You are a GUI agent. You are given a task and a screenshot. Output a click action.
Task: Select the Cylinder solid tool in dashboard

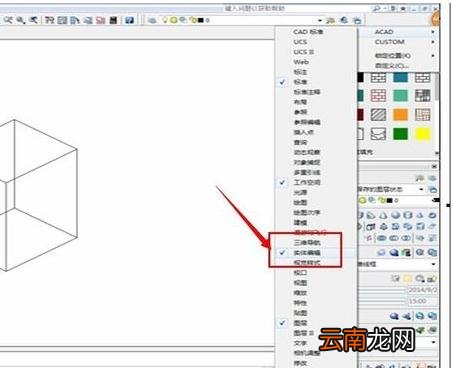[x=408, y=216]
